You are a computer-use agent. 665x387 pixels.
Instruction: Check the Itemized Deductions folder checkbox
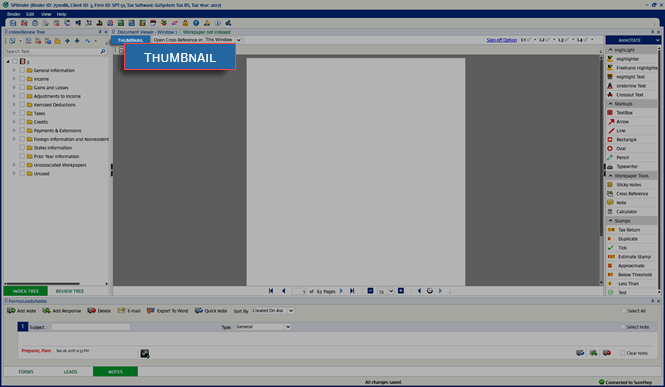22,104
